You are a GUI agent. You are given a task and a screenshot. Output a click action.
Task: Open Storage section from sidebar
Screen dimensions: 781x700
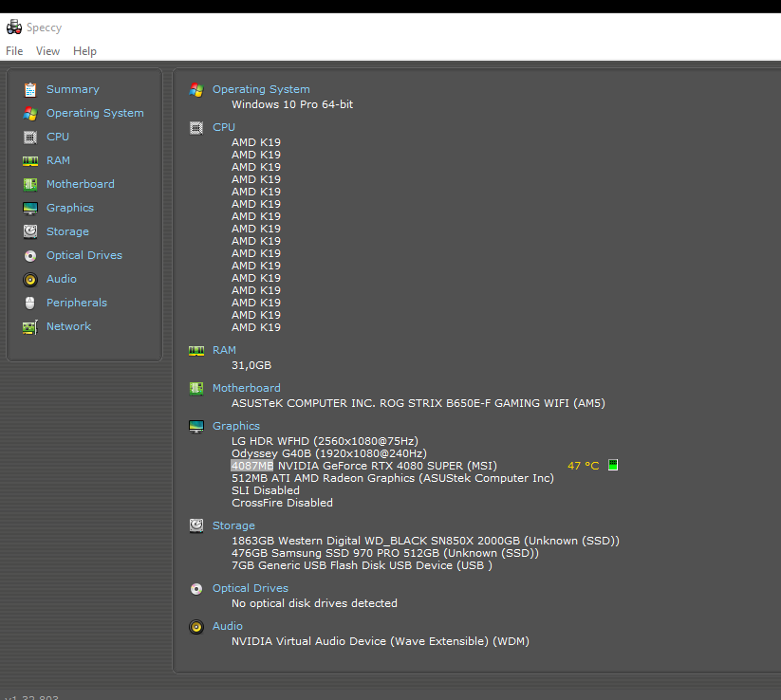67,231
